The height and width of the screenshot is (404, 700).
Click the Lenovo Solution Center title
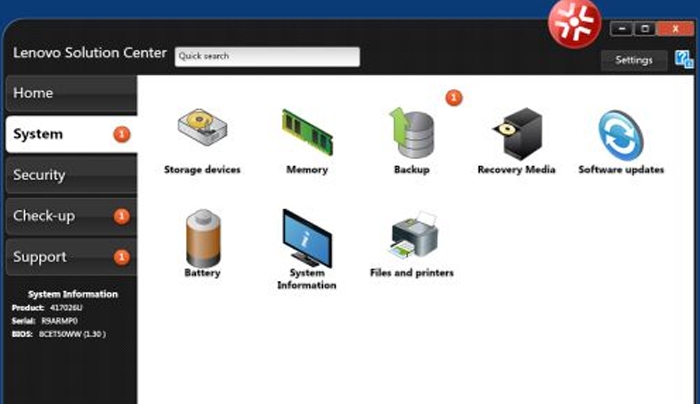90,53
